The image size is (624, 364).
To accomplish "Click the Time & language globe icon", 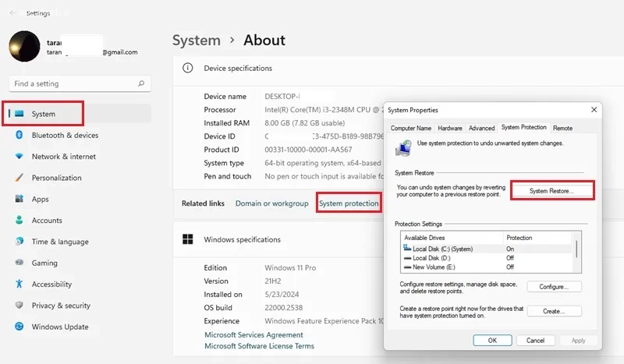I will [x=19, y=241].
